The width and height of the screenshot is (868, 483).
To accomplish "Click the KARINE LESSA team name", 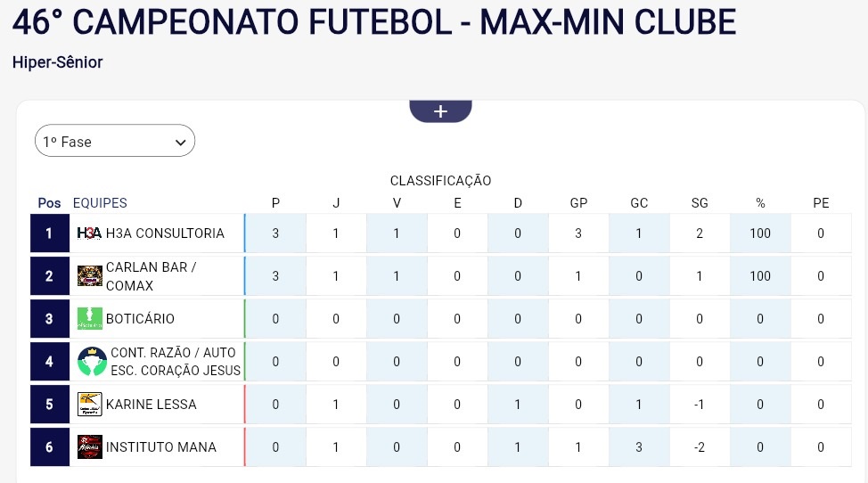I will click(x=151, y=405).
